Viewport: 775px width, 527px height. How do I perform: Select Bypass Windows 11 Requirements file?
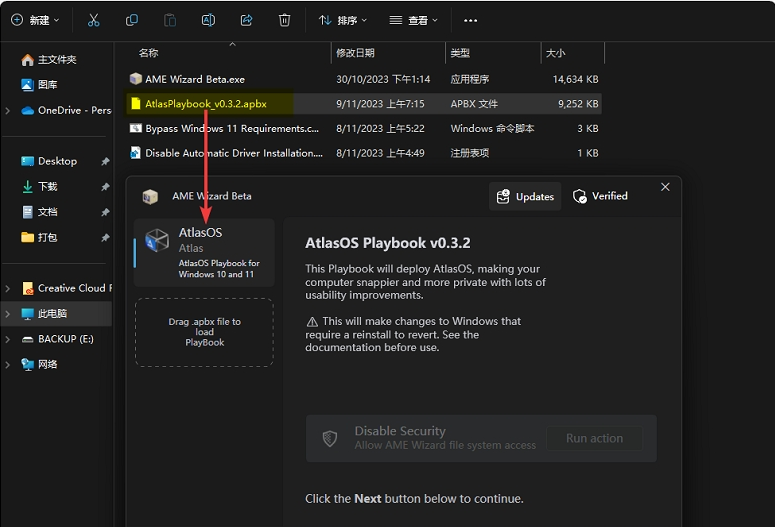(x=364, y=129)
